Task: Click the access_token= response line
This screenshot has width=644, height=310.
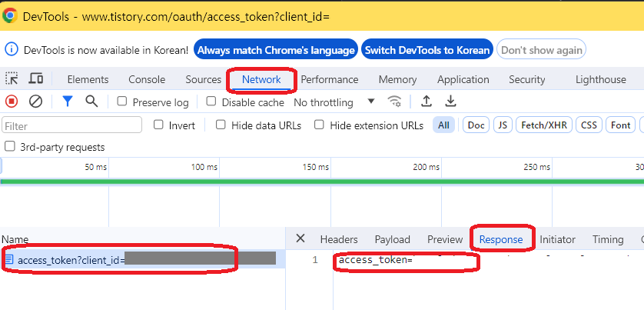Action: pos(375,260)
